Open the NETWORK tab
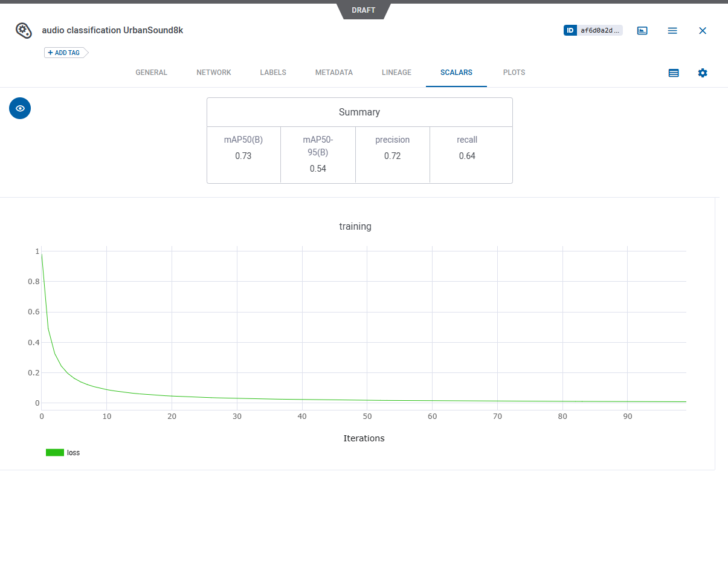Screen dimensions: 728x561 click(214, 73)
